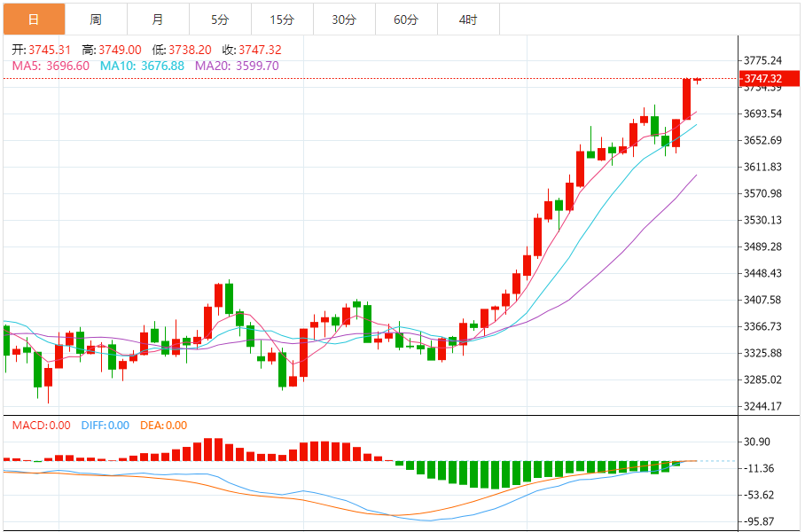Click the -95.87 MACD axis label
The image size is (805, 532).
click(x=759, y=521)
